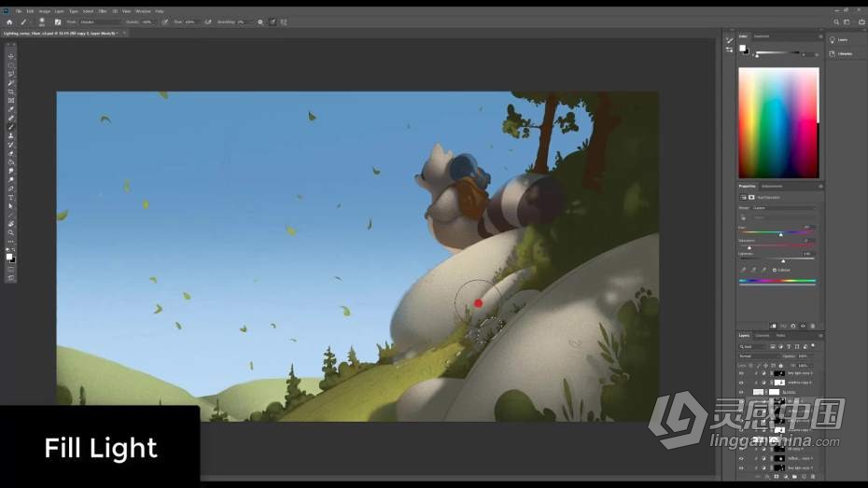868x488 pixels.
Task: Select the Zoom tool
Action: coord(11,233)
